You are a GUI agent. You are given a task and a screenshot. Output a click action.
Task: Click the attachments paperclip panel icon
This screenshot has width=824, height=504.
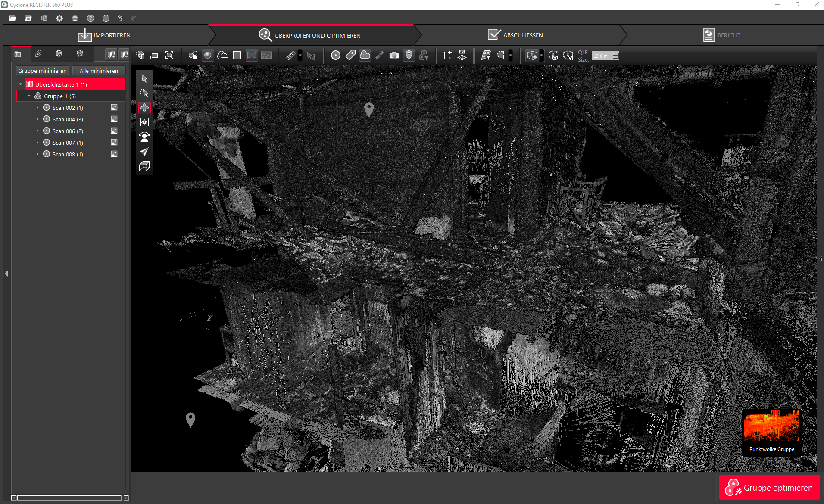tap(38, 53)
